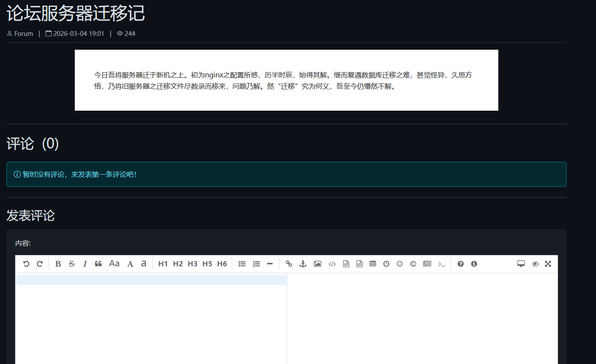The height and width of the screenshot is (364, 596).
Task: Insert a code block with language
Action: click(x=359, y=264)
